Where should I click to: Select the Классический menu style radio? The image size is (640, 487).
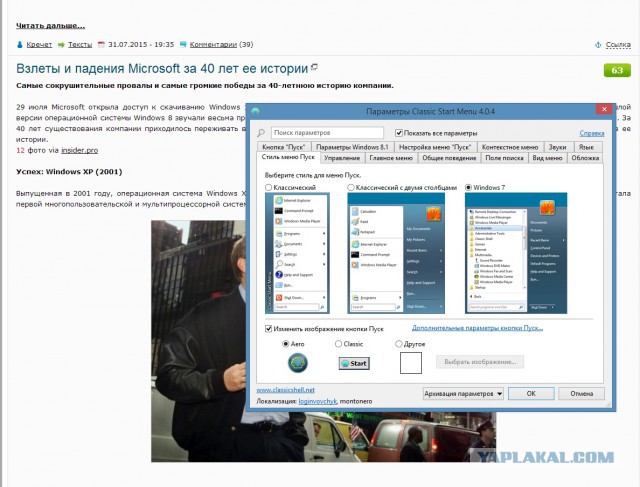(268, 187)
